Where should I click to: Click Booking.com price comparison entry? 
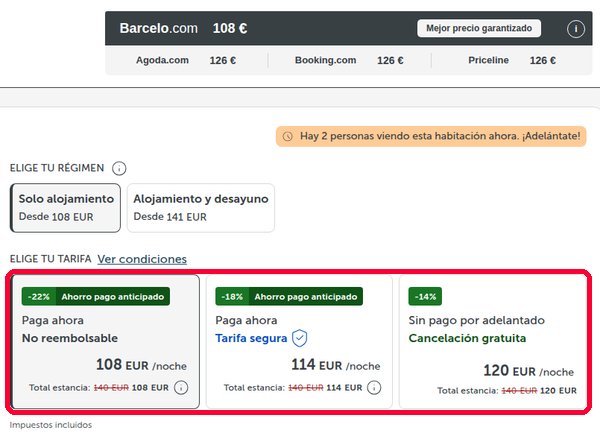click(x=349, y=60)
